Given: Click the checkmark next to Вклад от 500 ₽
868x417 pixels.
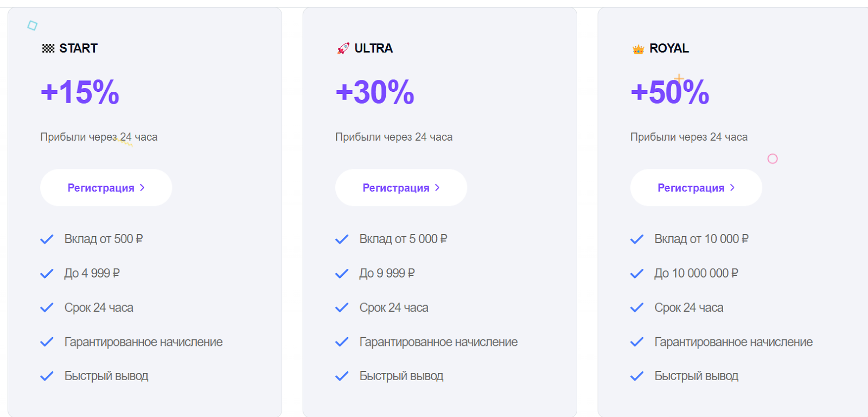Looking at the screenshot, I should (47, 239).
